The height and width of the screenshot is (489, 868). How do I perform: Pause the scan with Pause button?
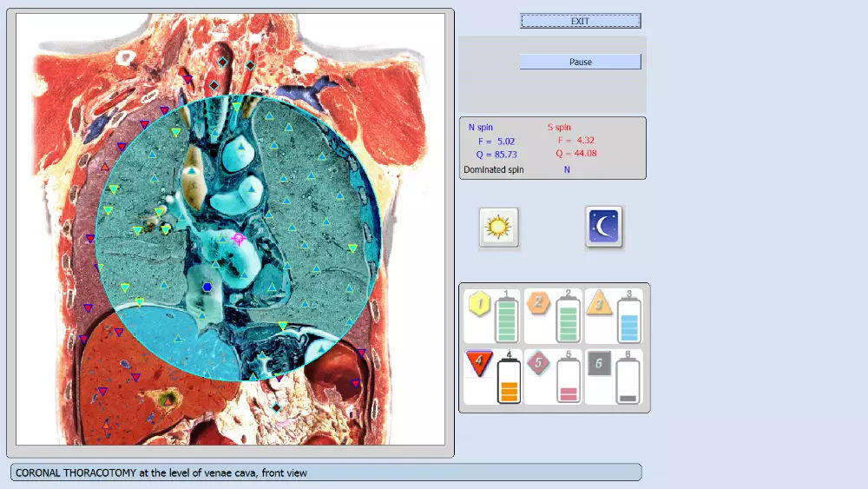coord(580,62)
